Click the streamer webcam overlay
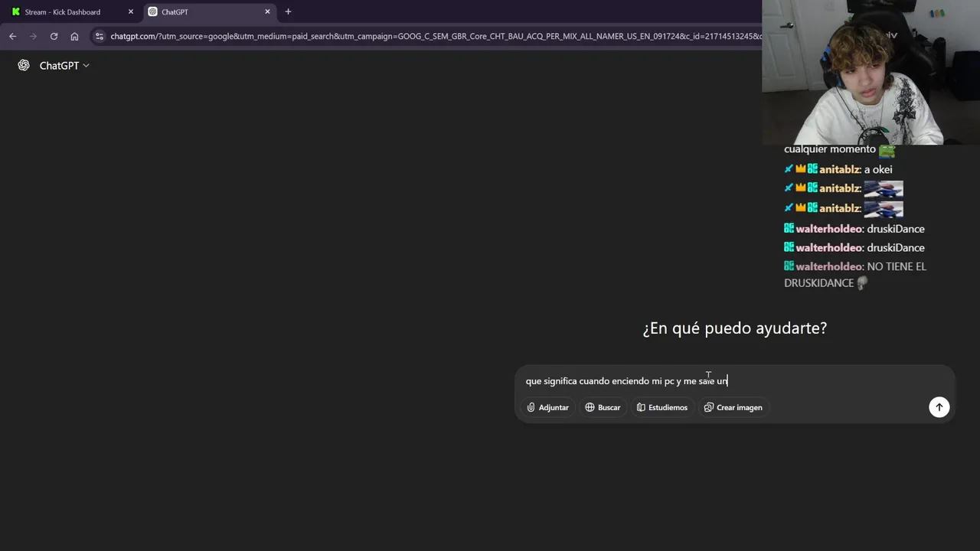Image resolution: width=980 pixels, height=551 pixels. tap(871, 73)
